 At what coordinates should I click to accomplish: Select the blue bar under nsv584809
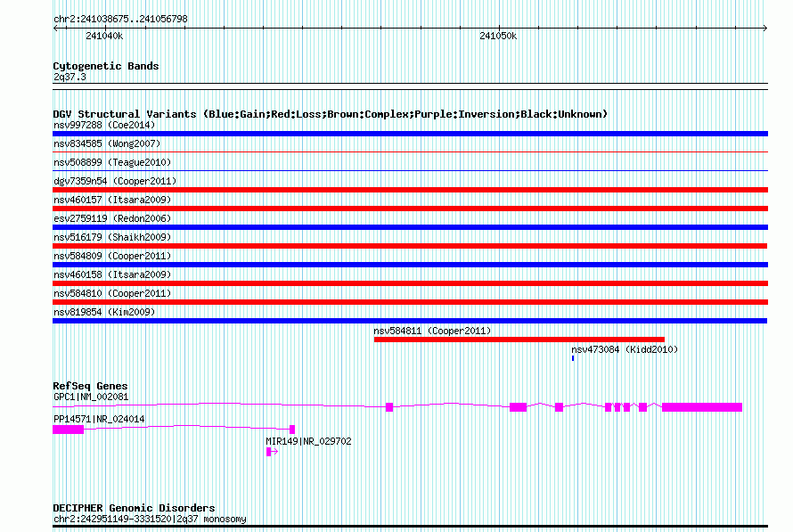point(410,265)
